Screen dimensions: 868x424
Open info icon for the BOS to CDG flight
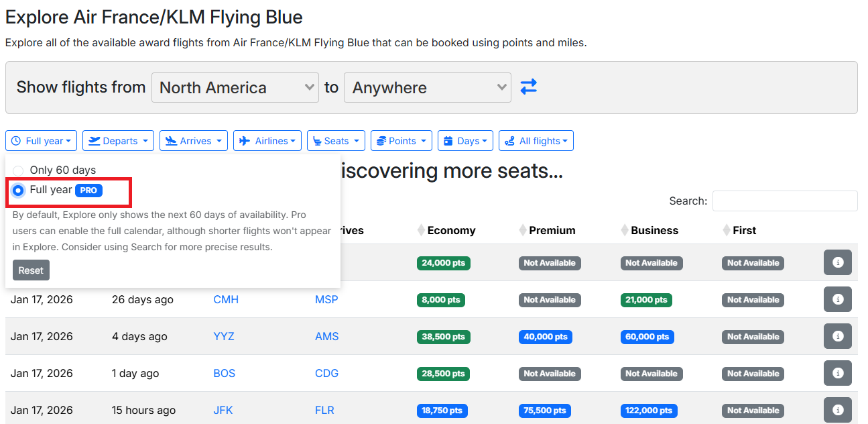pyautogui.click(x=837, y=374)
